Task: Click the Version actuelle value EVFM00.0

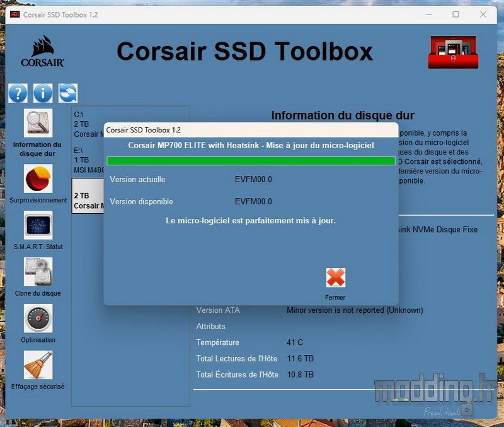Action: point(253,179)
